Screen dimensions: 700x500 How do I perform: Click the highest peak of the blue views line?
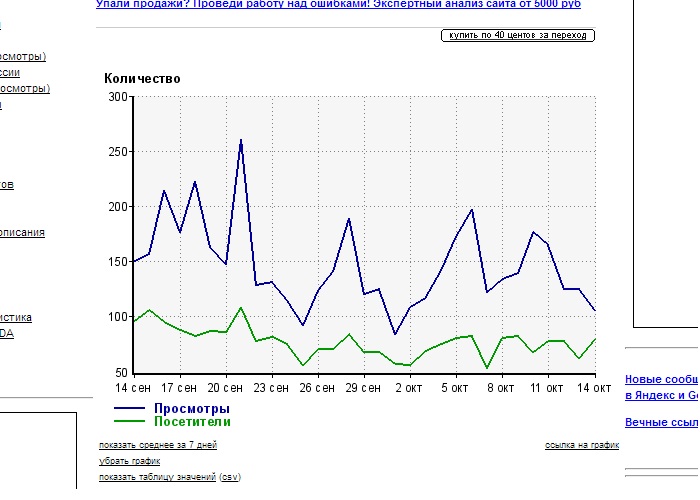[241, 140]
